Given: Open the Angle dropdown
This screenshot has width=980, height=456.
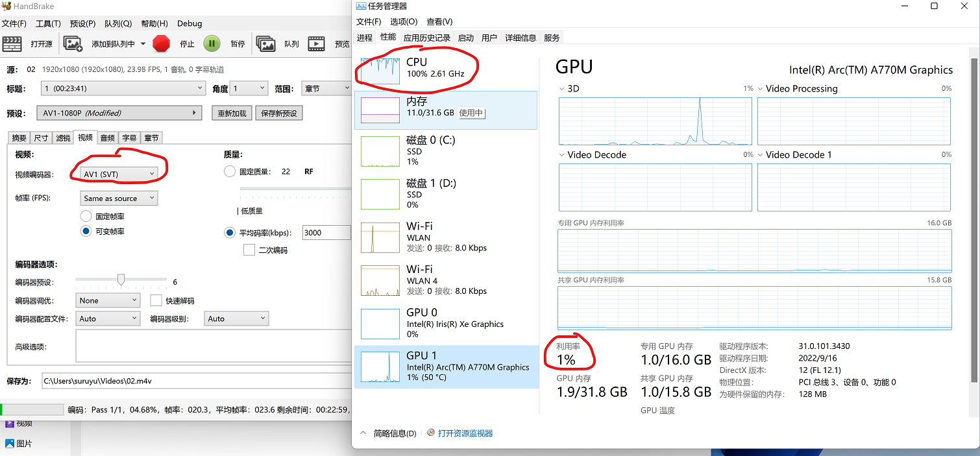Looking at the screenshot, I should [249, 88].
